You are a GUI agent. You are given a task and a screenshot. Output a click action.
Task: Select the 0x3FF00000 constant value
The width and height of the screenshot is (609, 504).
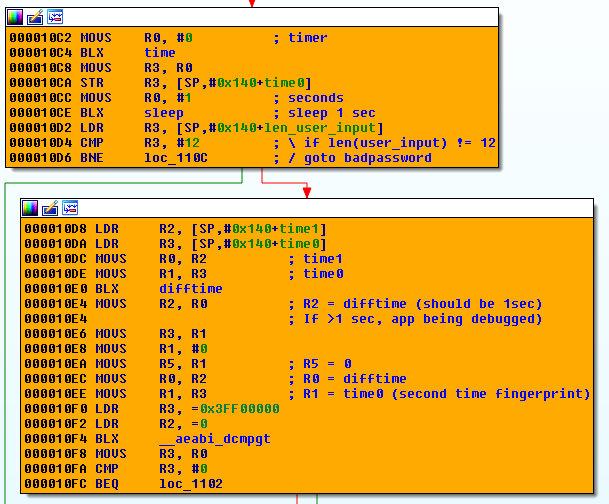coord(240,409)
